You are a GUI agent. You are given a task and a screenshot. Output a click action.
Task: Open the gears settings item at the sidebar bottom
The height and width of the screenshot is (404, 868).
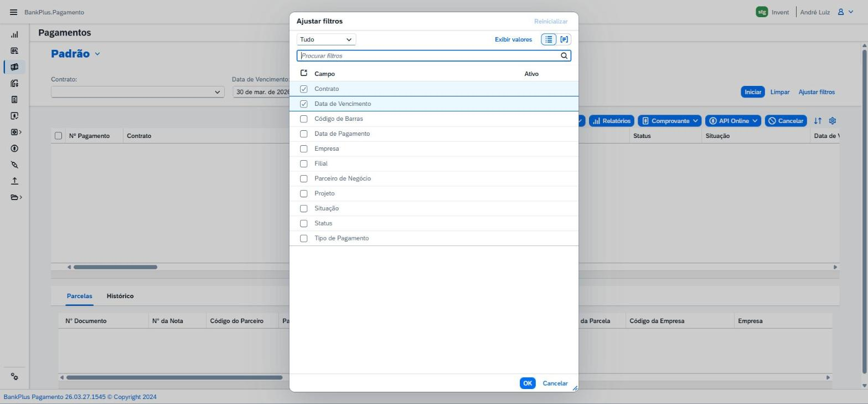[x=14, y=377]
